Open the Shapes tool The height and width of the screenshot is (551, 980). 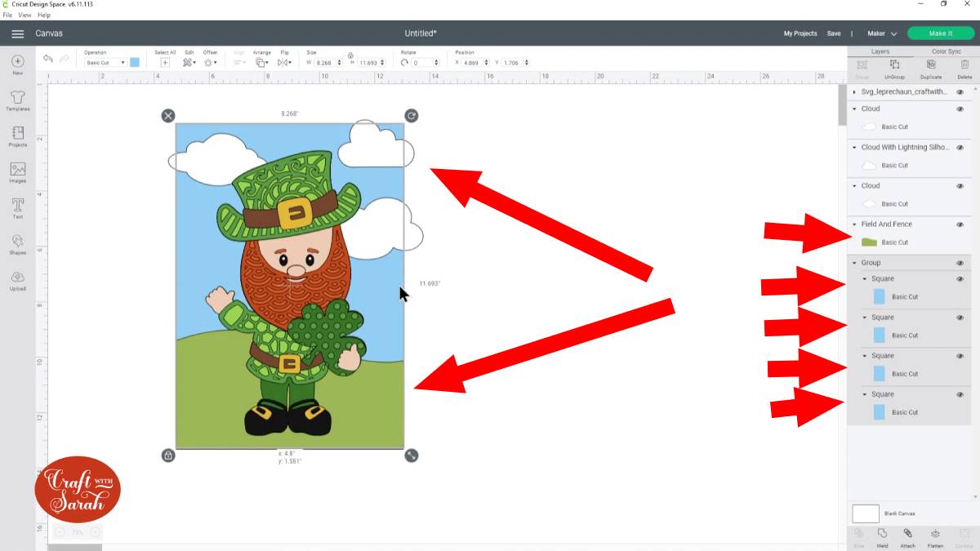17,244
